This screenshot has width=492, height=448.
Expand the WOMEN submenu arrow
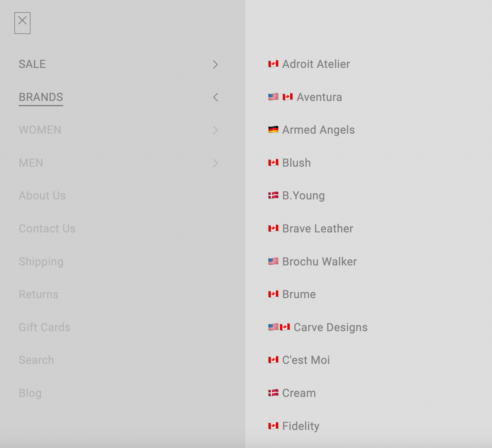coord(215,130)
